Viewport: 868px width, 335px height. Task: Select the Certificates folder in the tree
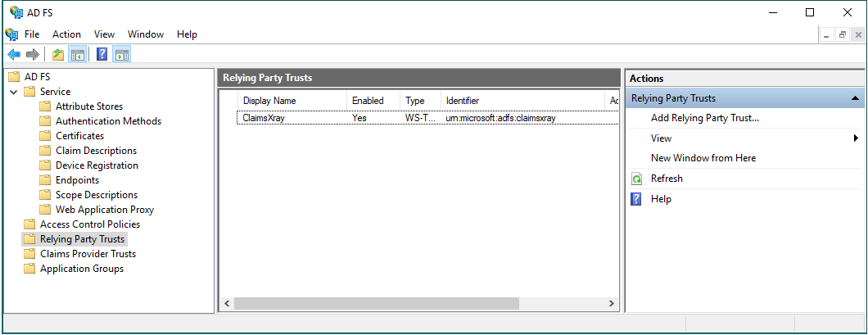79,136
